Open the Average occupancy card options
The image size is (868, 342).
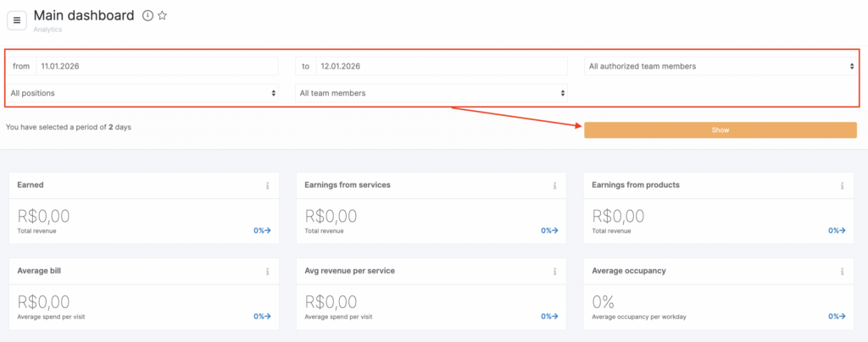coord(842,272)
